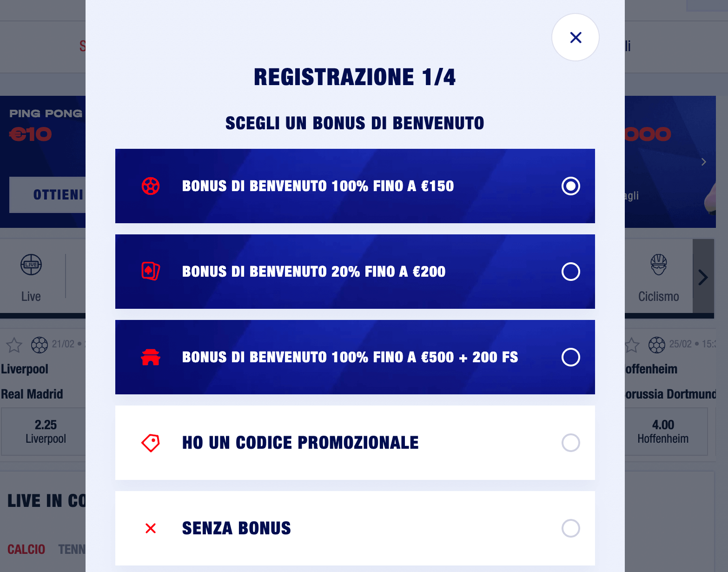The image size is (728, 572).
Task: Click the casino icon on €500 + 200 FS bonus
Action: click(x=150, y=357)
